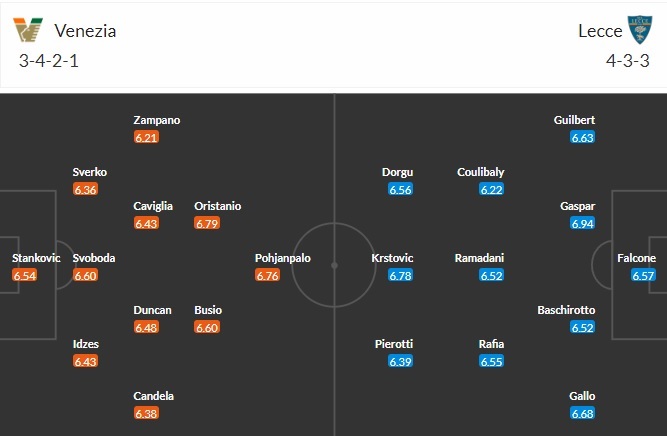The width and height of the screenshot is (667, 436).
Task: Select Busio's 6.60 rating badge
Action: coord(207,327)
